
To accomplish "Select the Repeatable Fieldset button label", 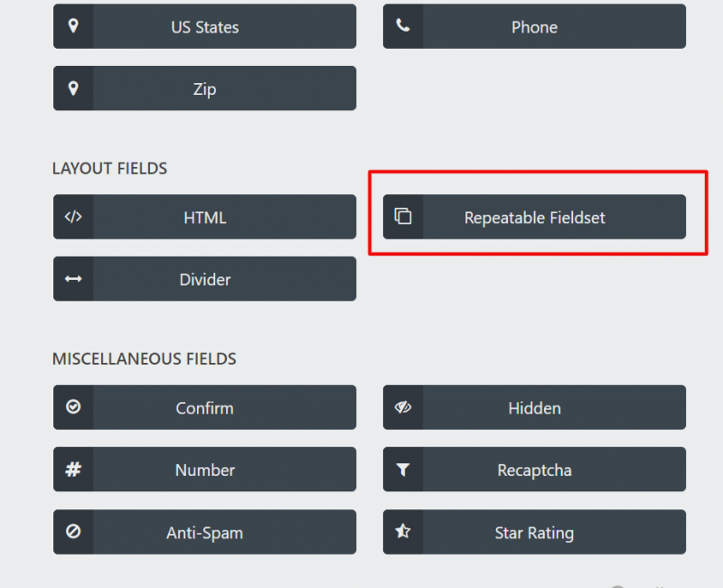I will (534, 218).
